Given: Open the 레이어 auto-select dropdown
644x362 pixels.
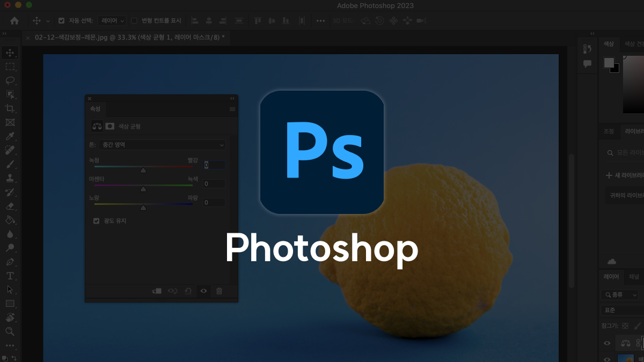Looking at the screenshot, I should click(x=112, y=20).
